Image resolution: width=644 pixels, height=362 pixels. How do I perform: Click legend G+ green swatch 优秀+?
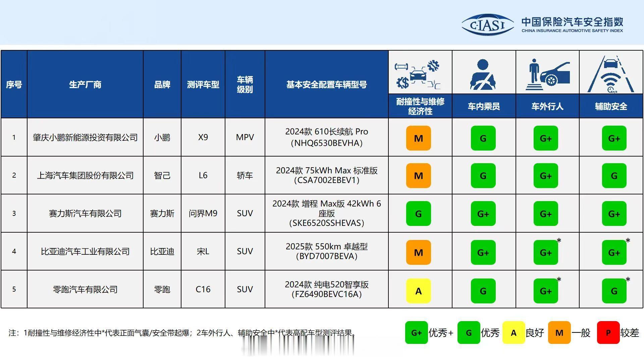click(x=416, y=333)
